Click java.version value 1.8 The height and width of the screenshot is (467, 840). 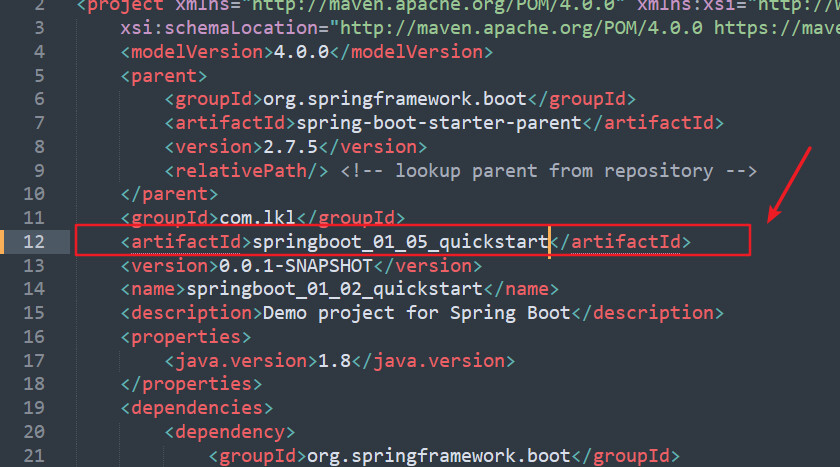pyautogui.click(x=334, y=361)
